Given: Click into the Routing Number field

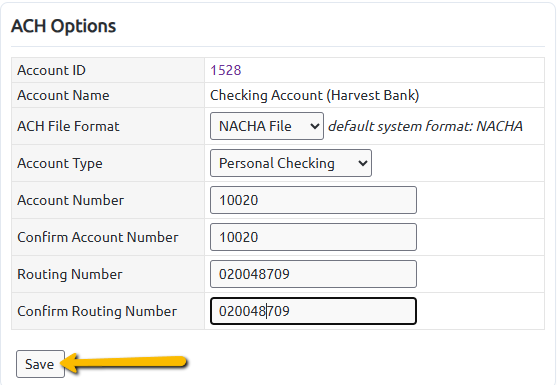Looking at the screenshot, I should click(313, 274).
